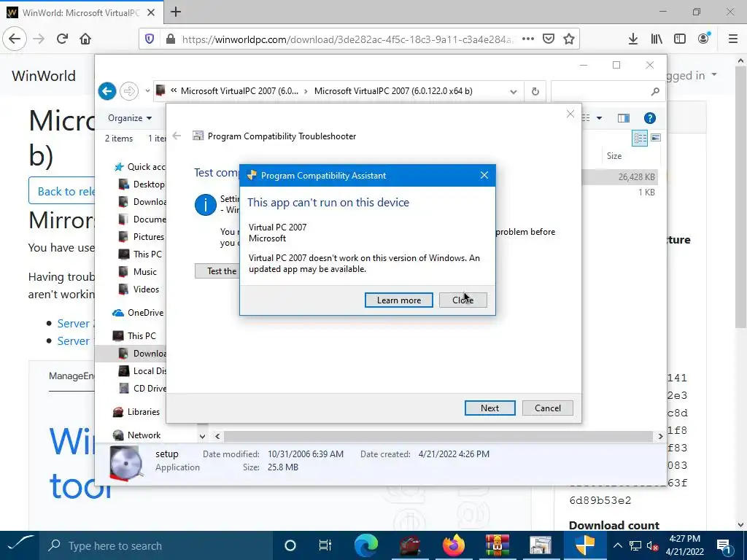Click Close button in Compatibility Assistant dialog
Screen dimensions: 747x560
(x=462, y=300)
